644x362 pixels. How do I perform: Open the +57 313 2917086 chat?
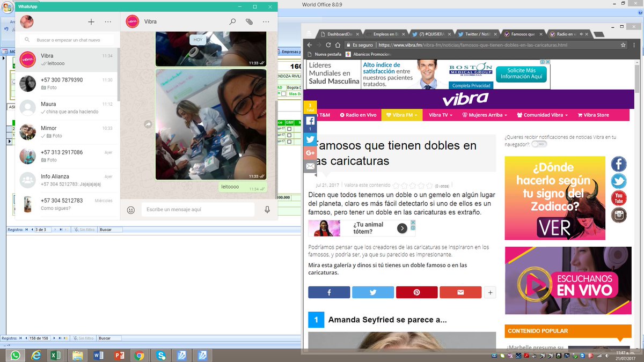point(66,156)
